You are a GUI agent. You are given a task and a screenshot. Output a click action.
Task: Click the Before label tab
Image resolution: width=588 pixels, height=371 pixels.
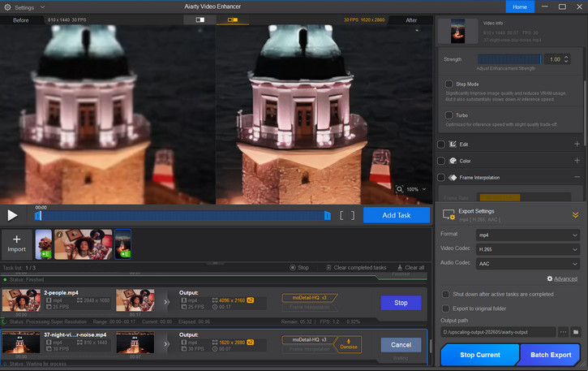(20, 20)
